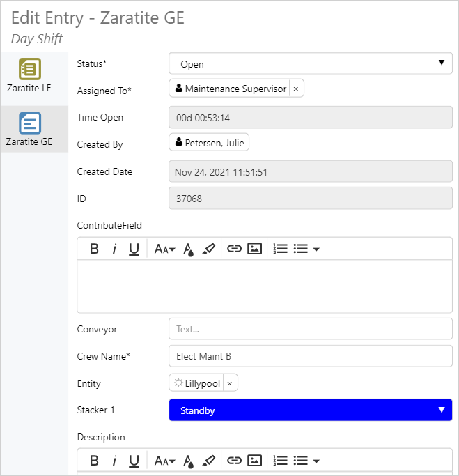Expand the Stacker 1 Standby dropdown
Image resolution: width=459 pixels, height=476 pixels.
[x=310, y=410]
